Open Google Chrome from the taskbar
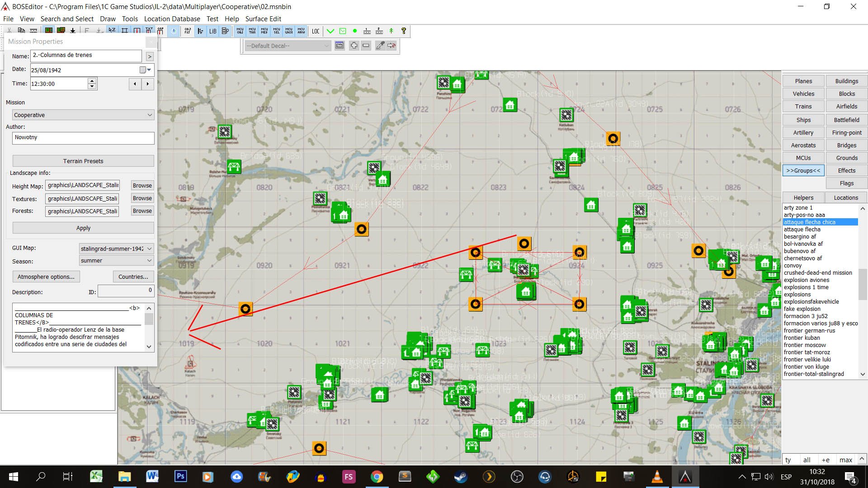The image size is (868, 488). (x=377, y=477)
